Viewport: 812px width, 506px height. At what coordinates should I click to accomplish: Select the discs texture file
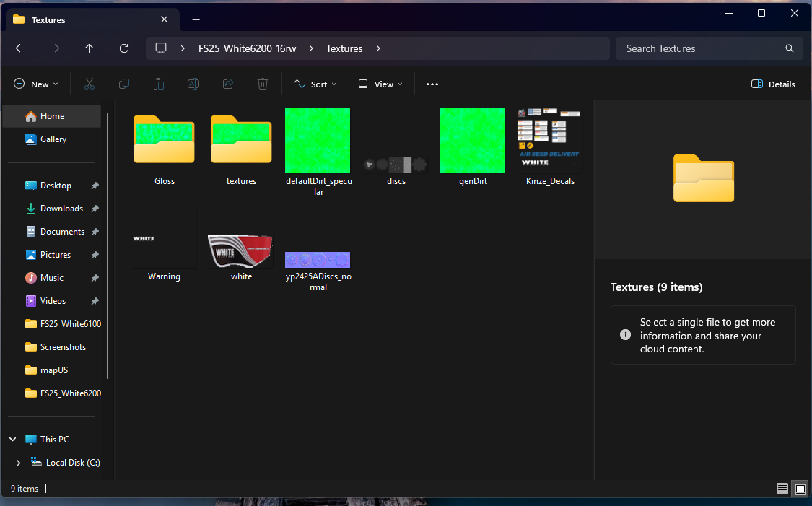pos(396,147)
